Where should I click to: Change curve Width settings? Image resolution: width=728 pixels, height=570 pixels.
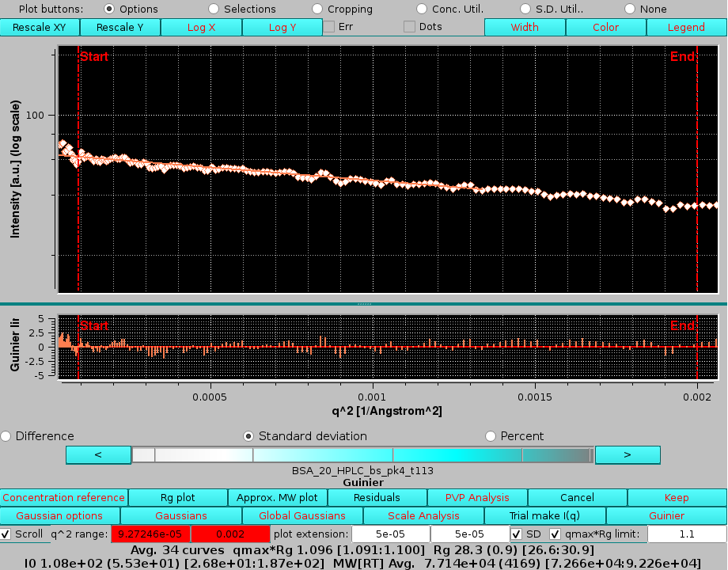pos(525,26)
